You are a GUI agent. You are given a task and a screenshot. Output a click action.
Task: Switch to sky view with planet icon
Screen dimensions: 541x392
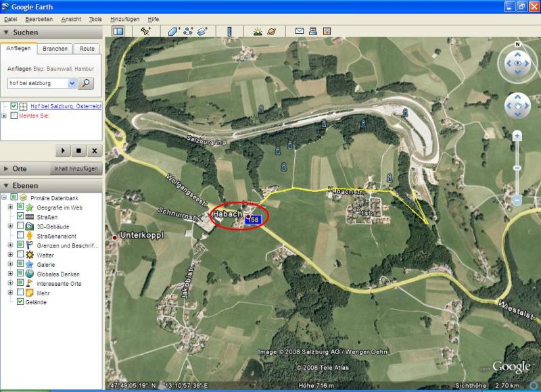click(x=271, y=31)
